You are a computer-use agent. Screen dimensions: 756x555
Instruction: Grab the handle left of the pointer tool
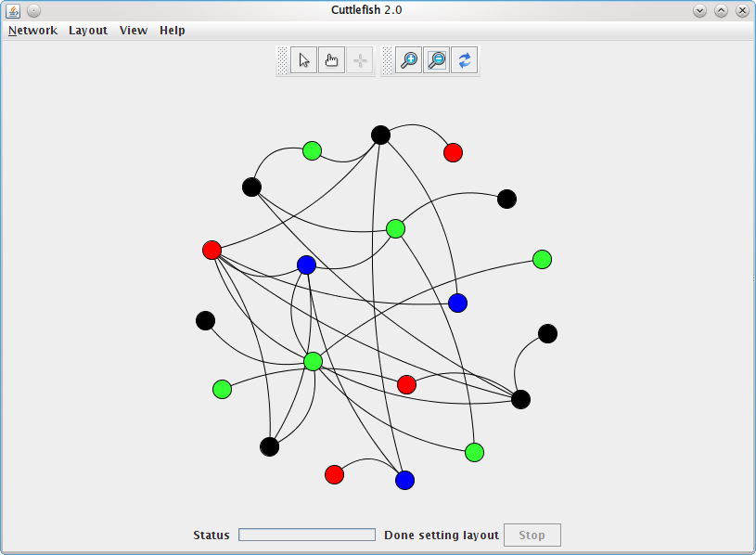283,60
